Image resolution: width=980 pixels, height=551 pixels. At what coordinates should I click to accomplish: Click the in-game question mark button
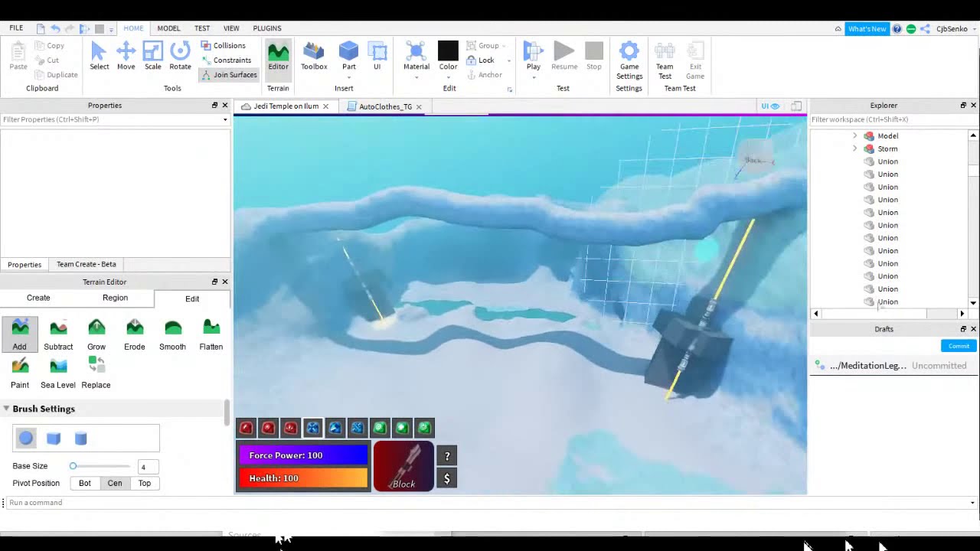447,456
